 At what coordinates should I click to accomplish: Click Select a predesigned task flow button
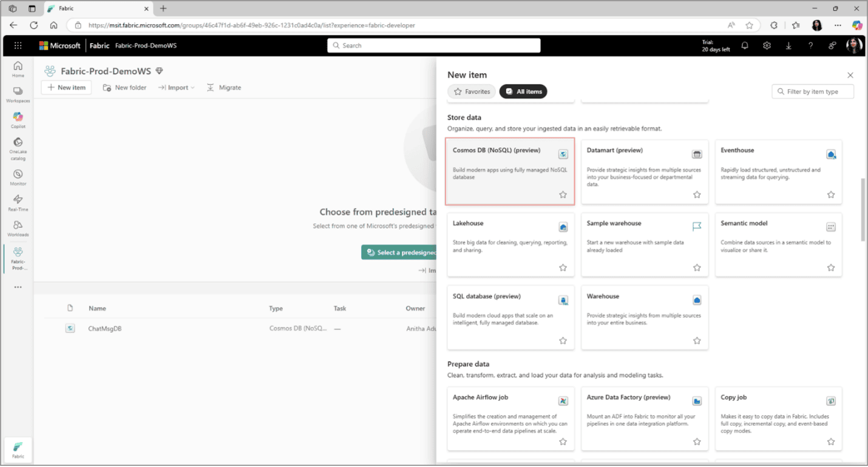399,252
